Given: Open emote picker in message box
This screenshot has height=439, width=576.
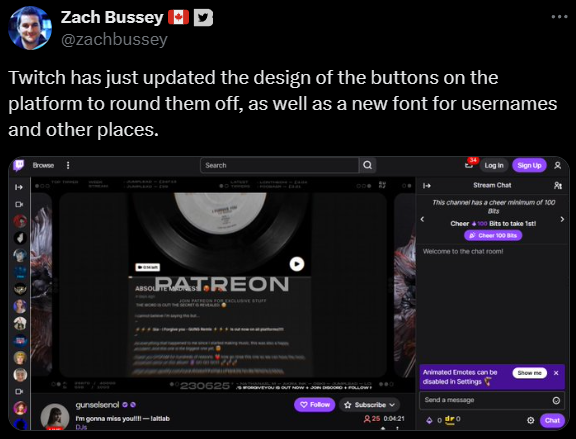Looking at the screenshot, I should (556, 400).
